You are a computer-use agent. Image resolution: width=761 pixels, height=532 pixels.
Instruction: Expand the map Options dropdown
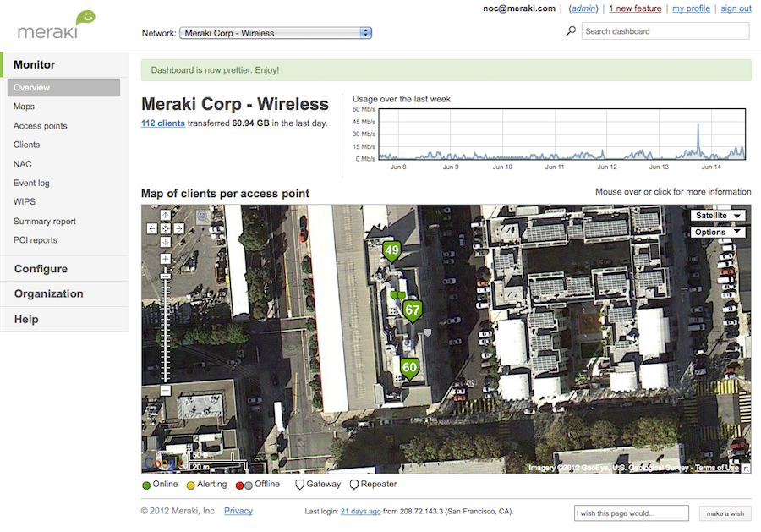point(718,232)
